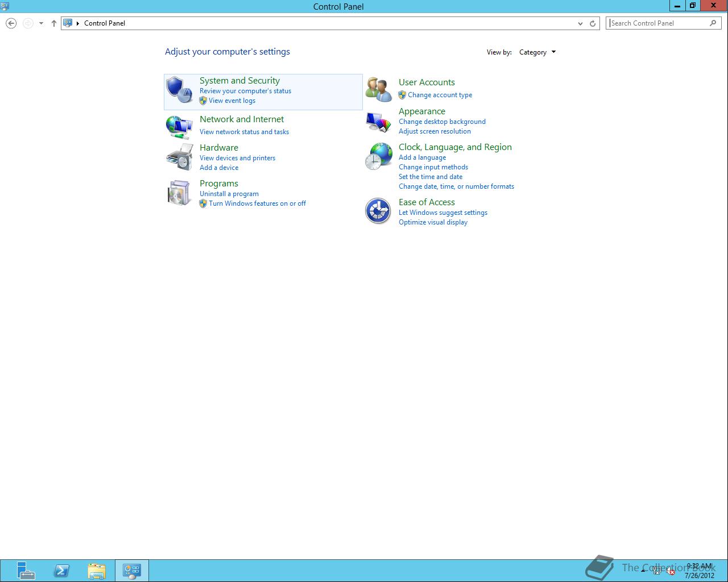Open the Ease of Access icon

coord(378,211)
